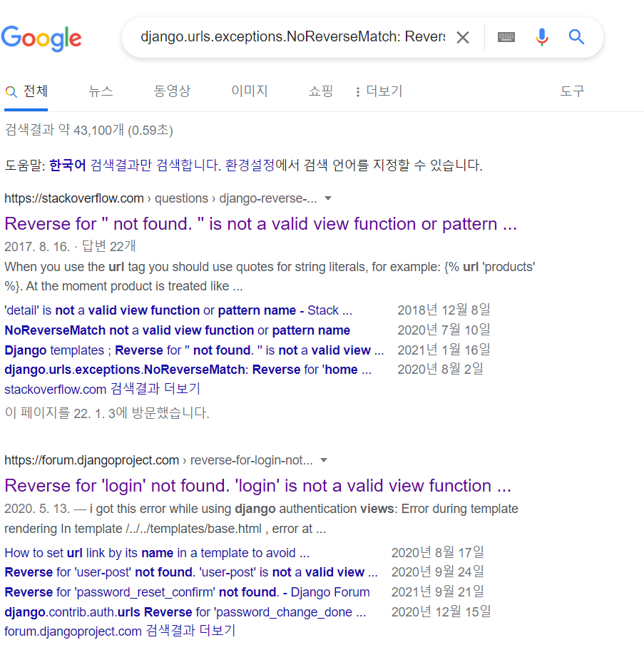The width and height of the screenshot is (644, 645).
Task: Open the on-screen keyboard icon
Action: [506, 37]
